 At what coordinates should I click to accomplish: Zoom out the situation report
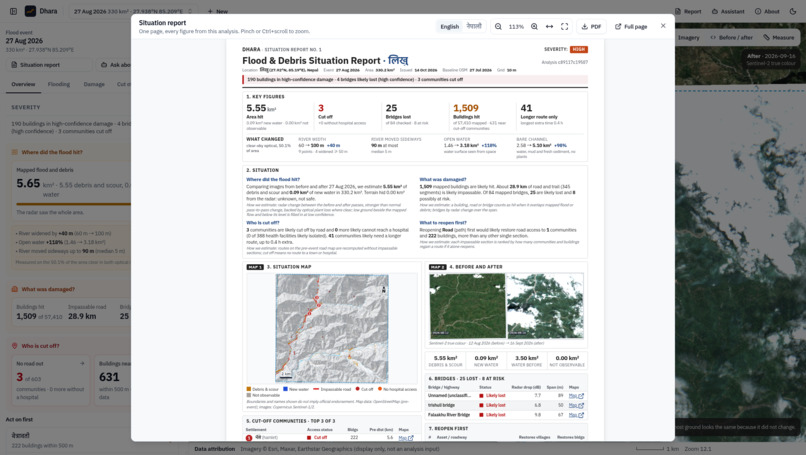click(498, 27)
